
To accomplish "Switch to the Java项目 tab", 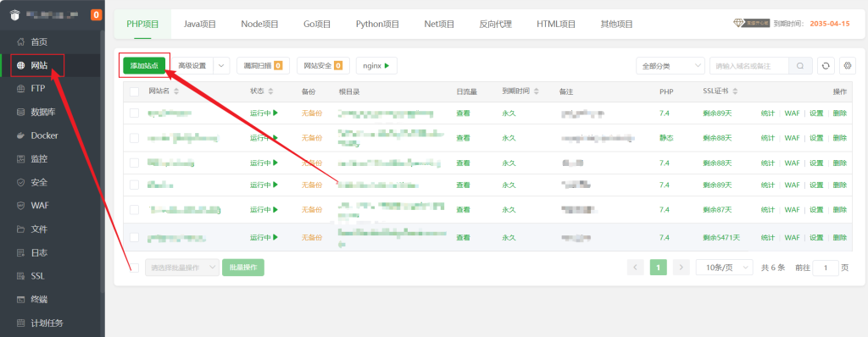I will (x=200, y=24).
